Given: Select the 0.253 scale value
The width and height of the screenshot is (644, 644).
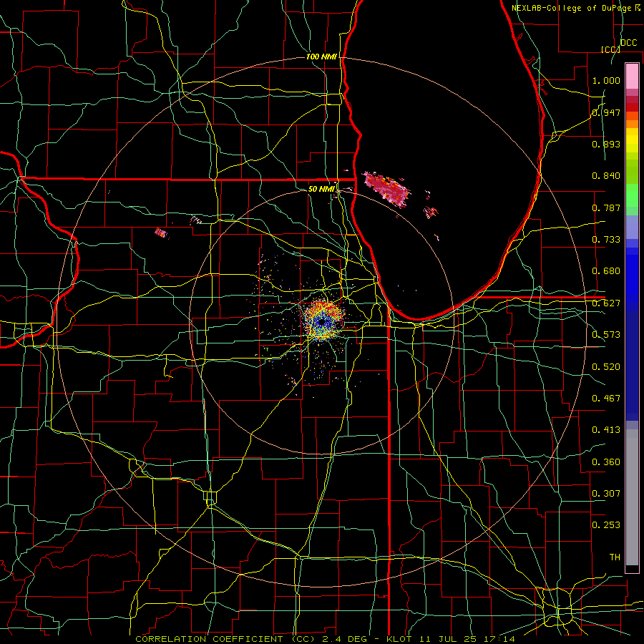Looking at the screenshot, I should click(606, 525).
